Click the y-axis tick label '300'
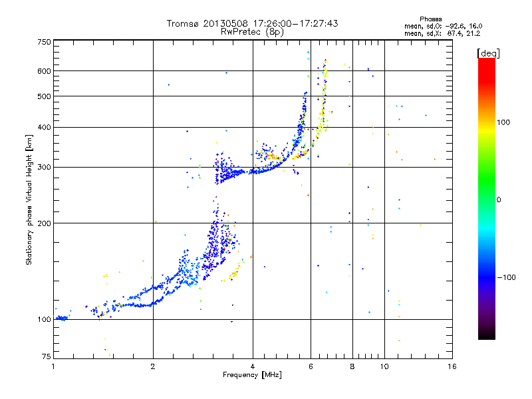 (44, 168)
